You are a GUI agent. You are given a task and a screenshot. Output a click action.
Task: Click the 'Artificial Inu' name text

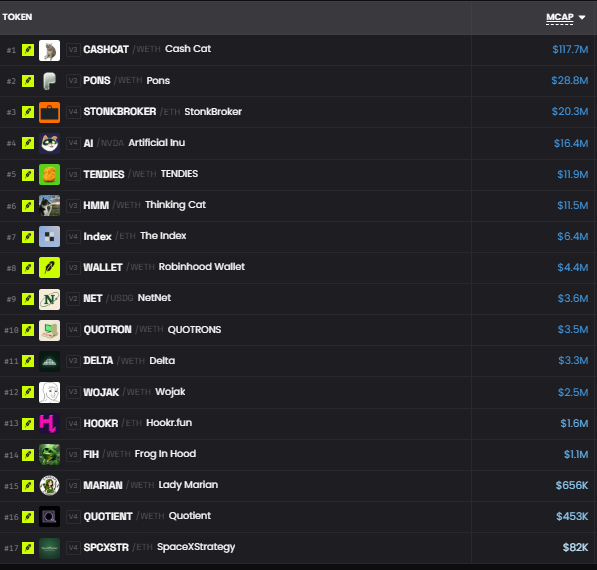pos(156,143)
